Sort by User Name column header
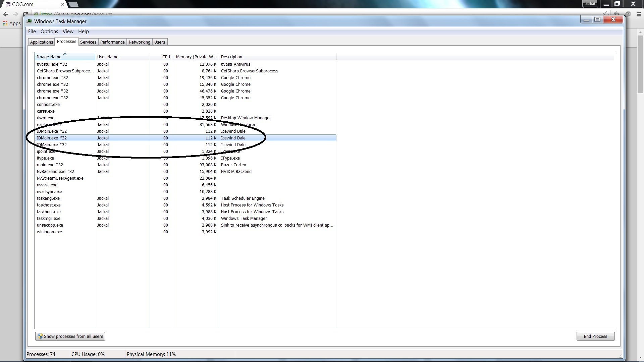644x362 pixels. pos(122,57)
